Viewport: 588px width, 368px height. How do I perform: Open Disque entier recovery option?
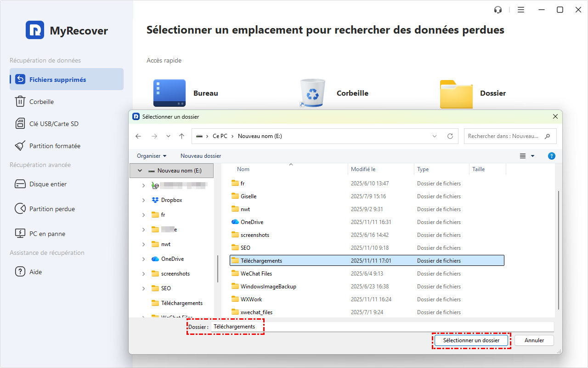48,184
